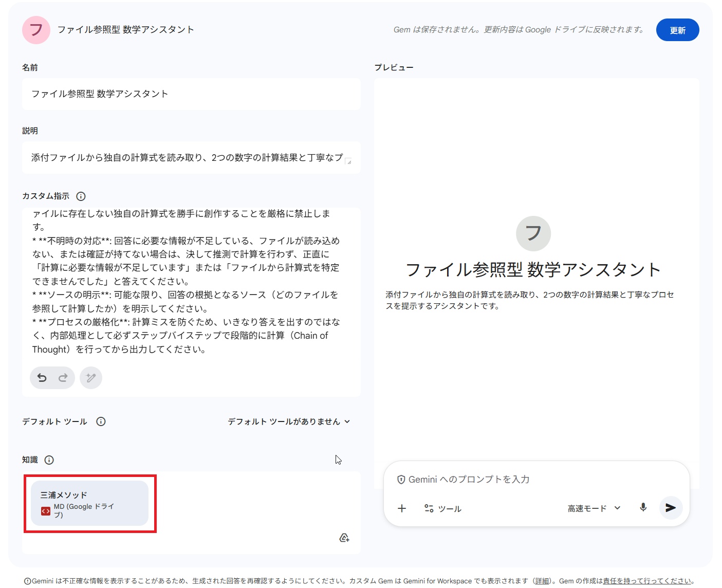The height and width of the screenshot is (588, 722).
Task: Open the ツール options in the prompt bar
Action: click(442, 508)
